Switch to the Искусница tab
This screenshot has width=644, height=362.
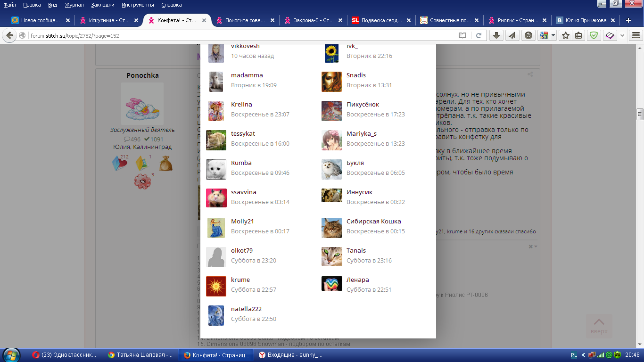point(108,20)
